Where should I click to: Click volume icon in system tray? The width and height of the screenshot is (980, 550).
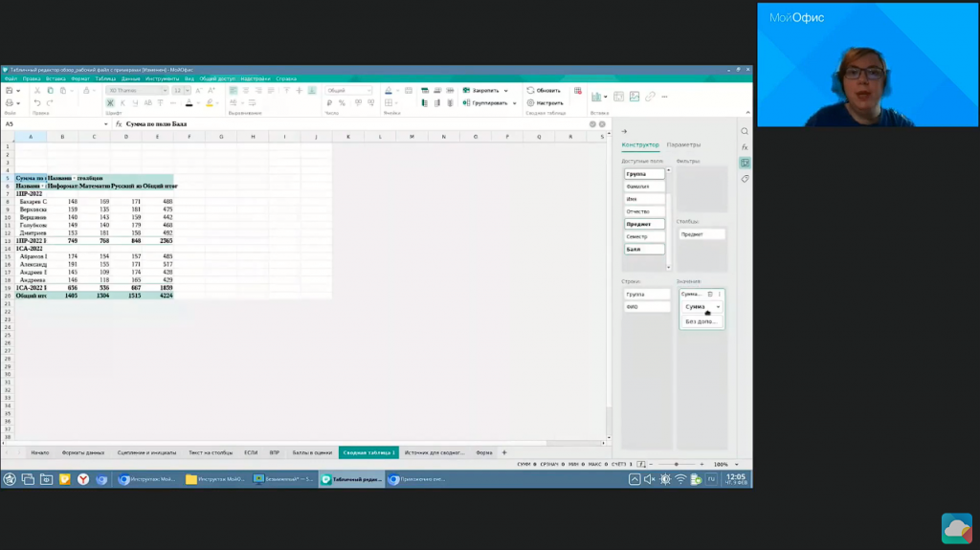[650, 479]
